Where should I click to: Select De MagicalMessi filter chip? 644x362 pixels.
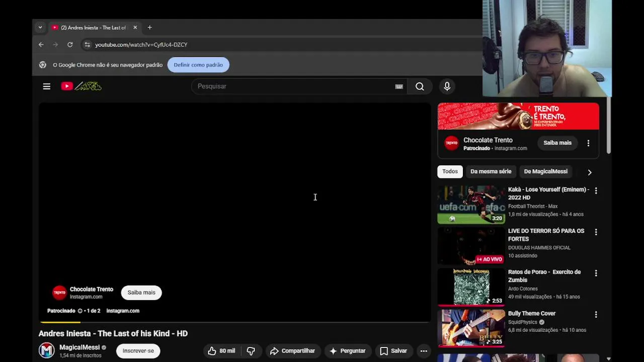click(545, 171)
